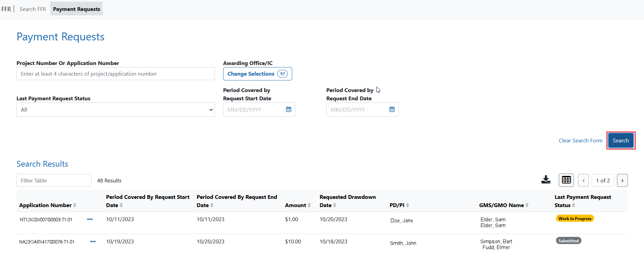This screenshot has height=255, width=644.
Task: Sort by Amount column
Action: [x=309, y=205]
